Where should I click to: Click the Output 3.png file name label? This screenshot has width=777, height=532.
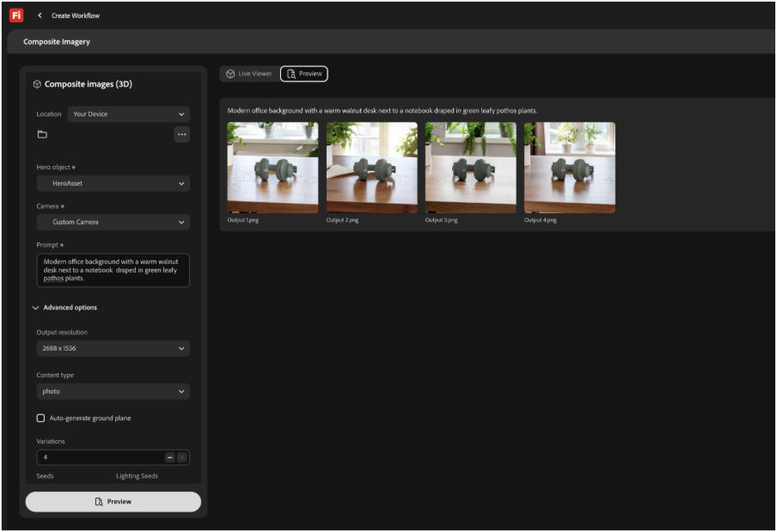[x=441, y=220]
